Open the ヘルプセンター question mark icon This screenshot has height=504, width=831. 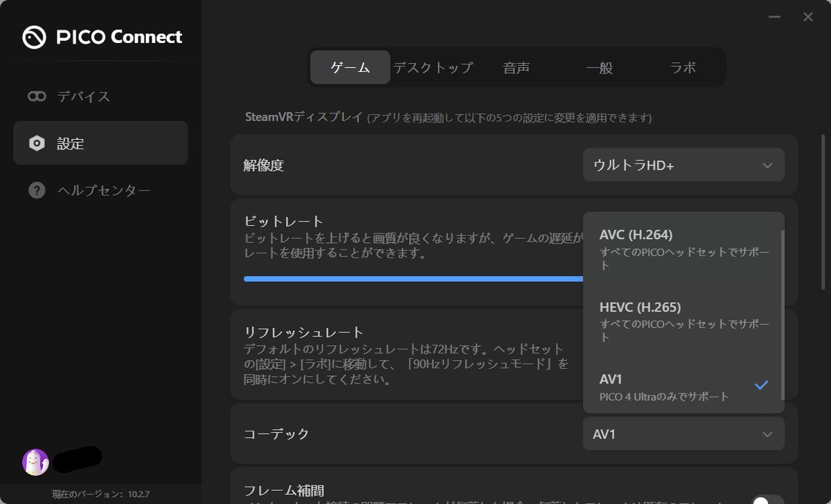tap(37, 190)
